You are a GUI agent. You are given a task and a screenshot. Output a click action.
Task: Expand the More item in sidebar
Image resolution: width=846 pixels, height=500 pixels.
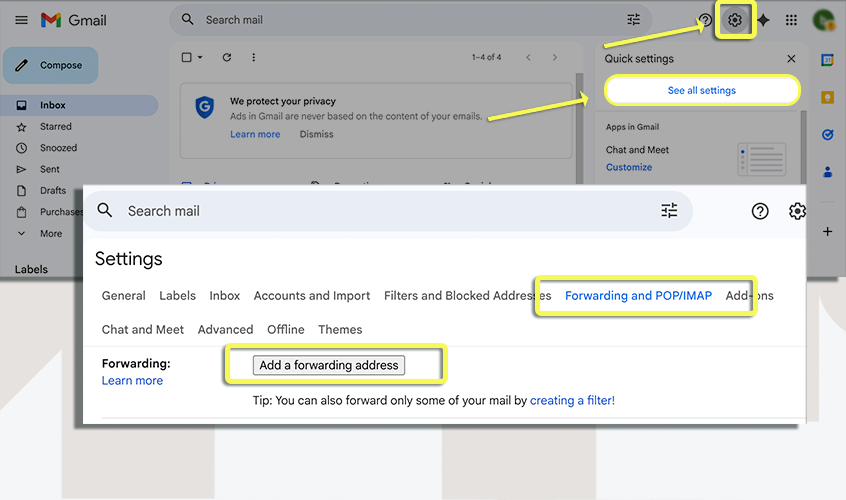50,234
